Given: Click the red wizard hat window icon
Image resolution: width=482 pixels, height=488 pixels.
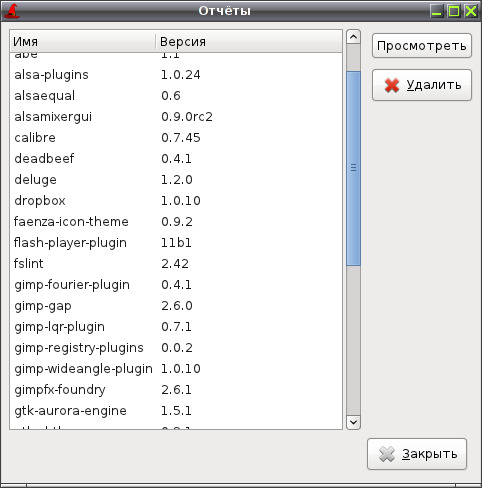Looking at the screenshot, I should click(12, 11).
